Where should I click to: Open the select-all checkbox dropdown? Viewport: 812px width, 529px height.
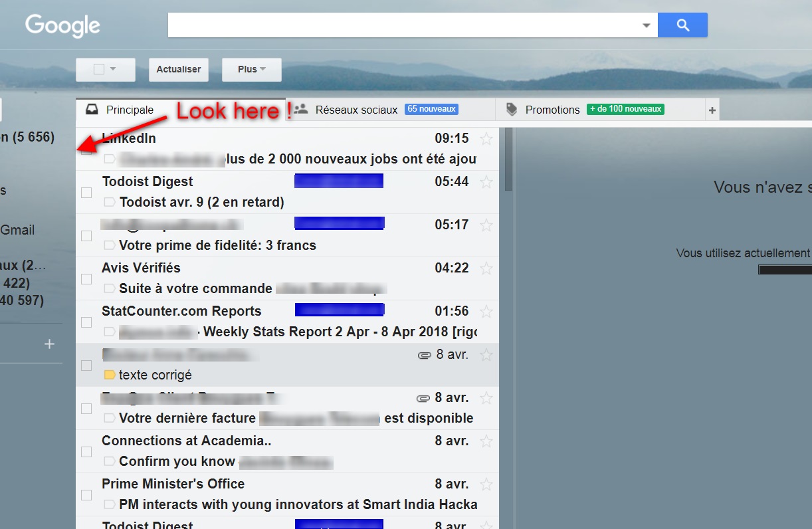(113, 69)
